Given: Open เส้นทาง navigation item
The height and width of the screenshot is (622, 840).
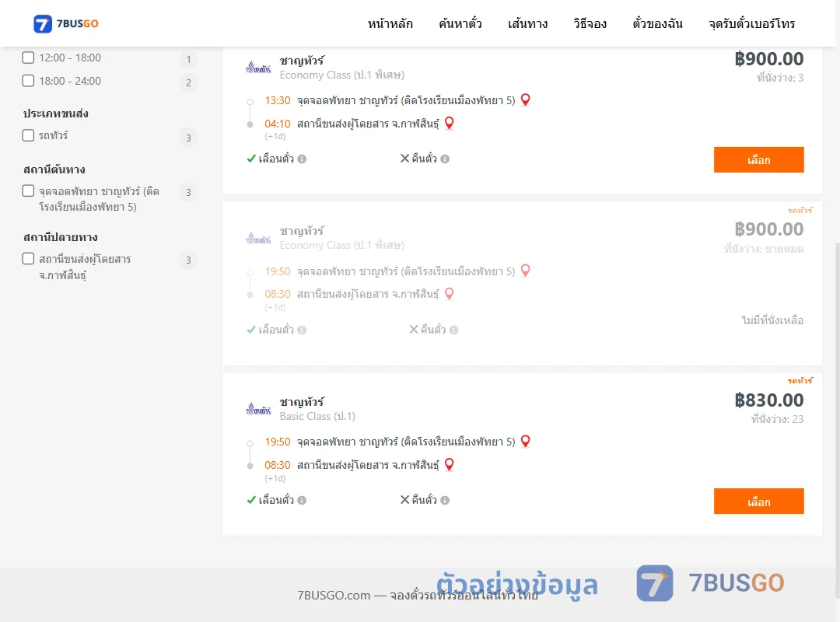Looking at the screenshot, I should 527,23.
